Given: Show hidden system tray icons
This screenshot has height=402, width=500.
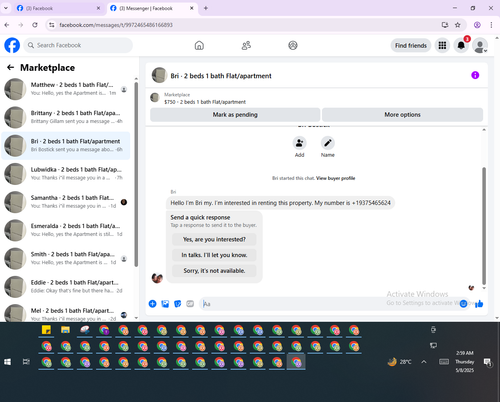Looking at the screenshot, I should [424, 362].
